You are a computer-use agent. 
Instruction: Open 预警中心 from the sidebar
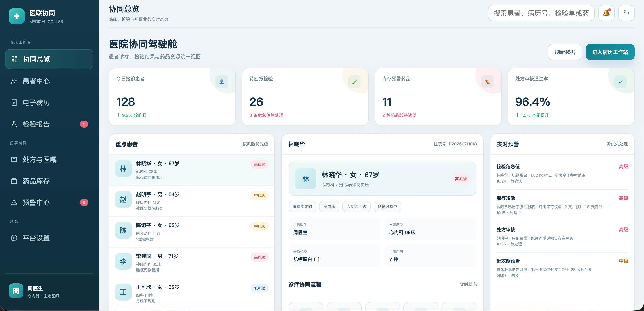point(49,202)
